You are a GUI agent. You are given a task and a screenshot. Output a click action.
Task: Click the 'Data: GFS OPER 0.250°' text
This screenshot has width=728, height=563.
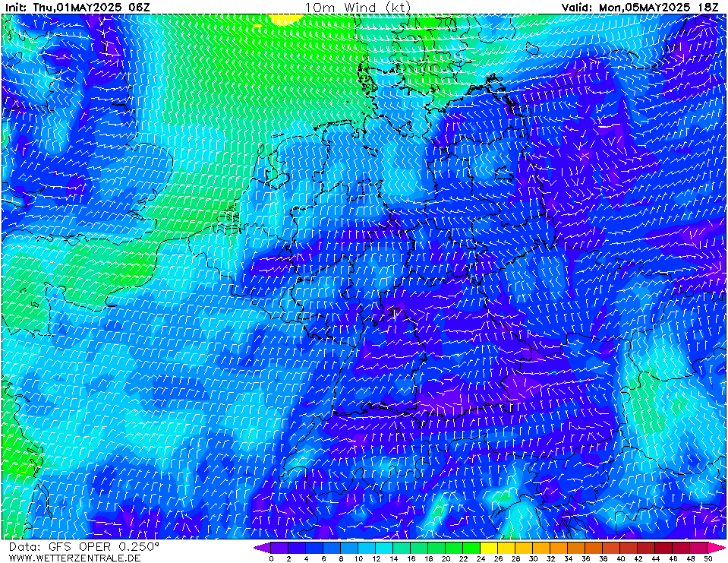(x=84, y=547)
